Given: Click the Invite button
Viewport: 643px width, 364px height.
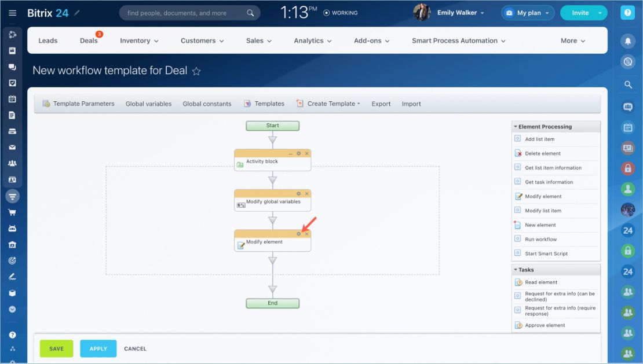Looking at the screenshot, I should point(579,13).
